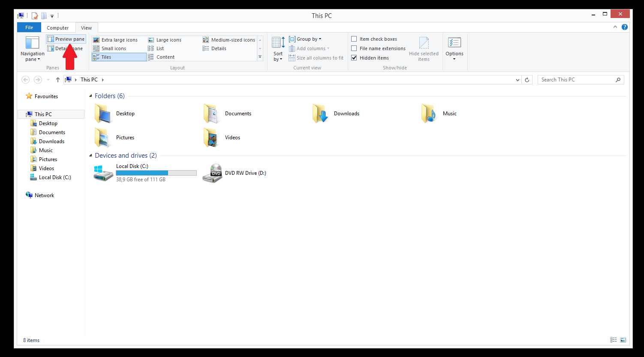Open the Group by dropdown

[x=305, y=39]
